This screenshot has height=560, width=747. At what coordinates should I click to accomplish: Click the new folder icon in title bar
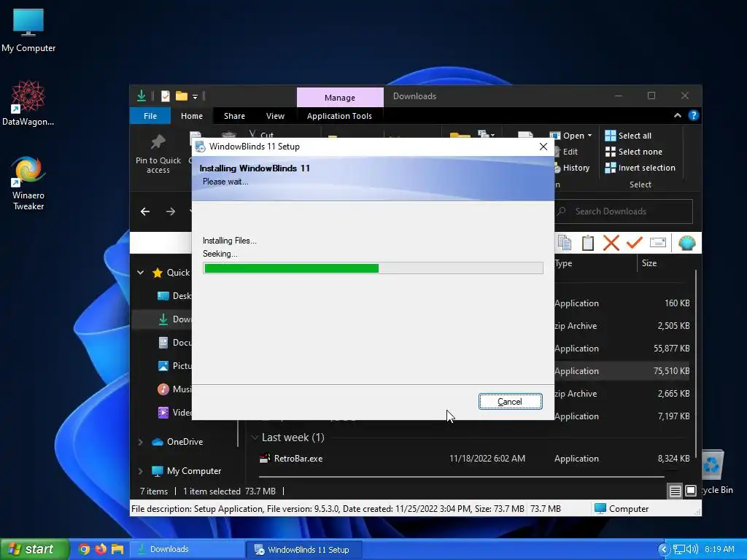(182, 96)
